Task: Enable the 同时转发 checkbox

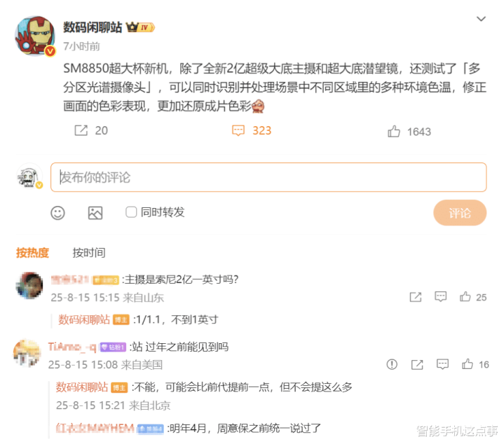Action: pos(131,212)
